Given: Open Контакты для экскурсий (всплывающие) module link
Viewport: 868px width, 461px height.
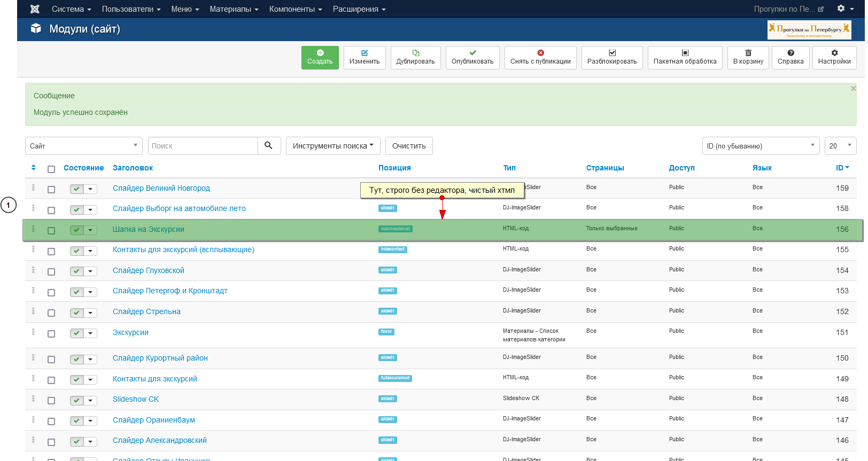Looking at the screenshot, I should pos(183,249).
